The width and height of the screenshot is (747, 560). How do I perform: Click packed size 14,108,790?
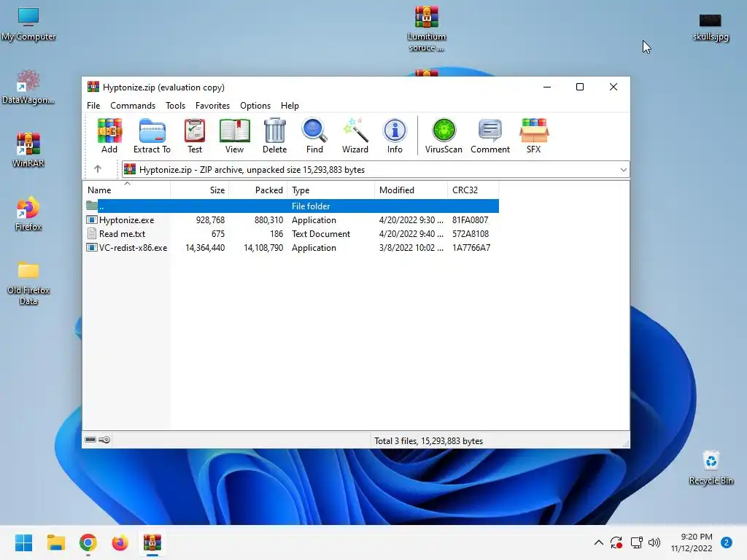[263, 248]
